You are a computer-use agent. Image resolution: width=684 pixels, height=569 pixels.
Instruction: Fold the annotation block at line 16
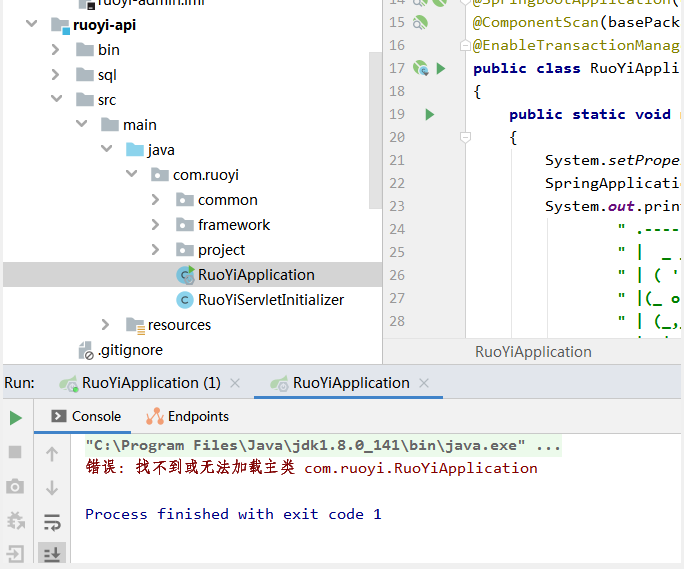point(465,45)
